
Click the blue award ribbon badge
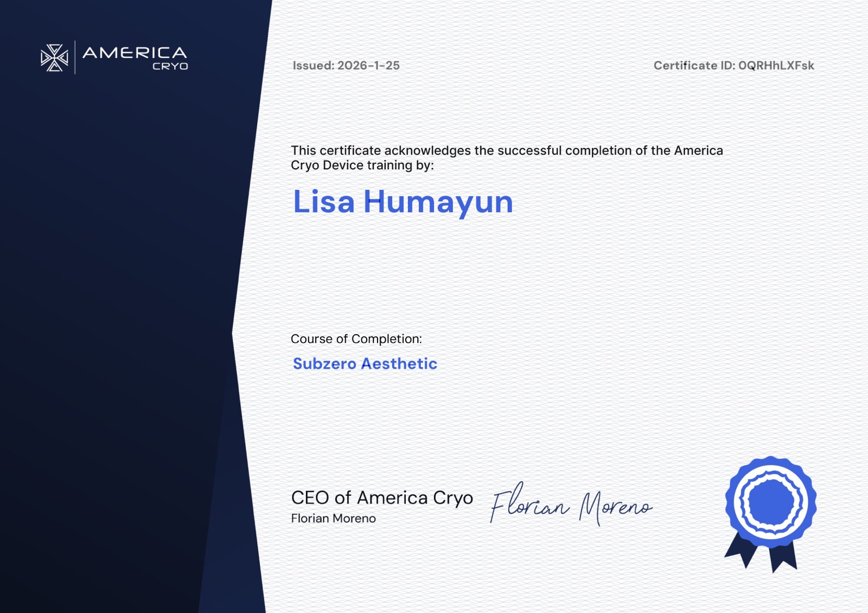point(770,514)
